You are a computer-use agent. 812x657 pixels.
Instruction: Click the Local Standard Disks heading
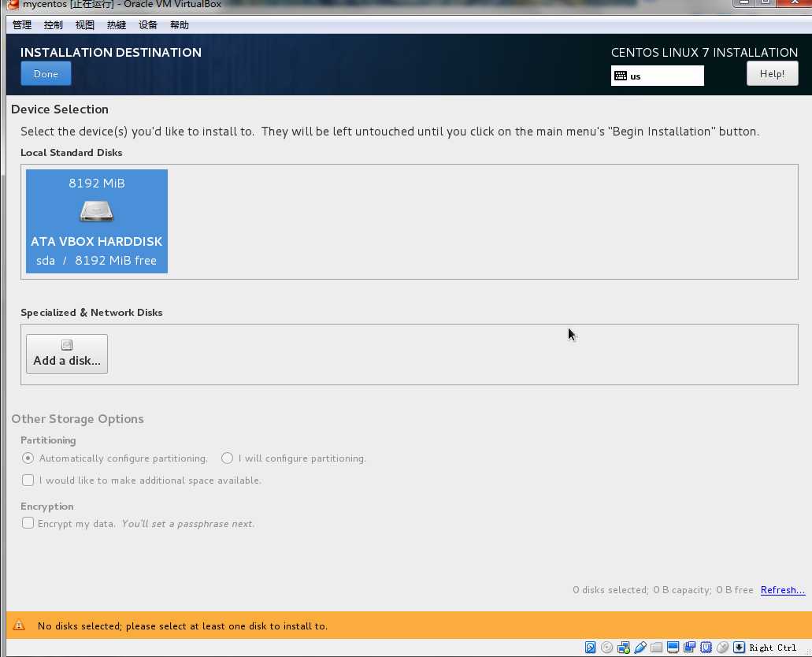pyautogui.click(x=72, y=153)
